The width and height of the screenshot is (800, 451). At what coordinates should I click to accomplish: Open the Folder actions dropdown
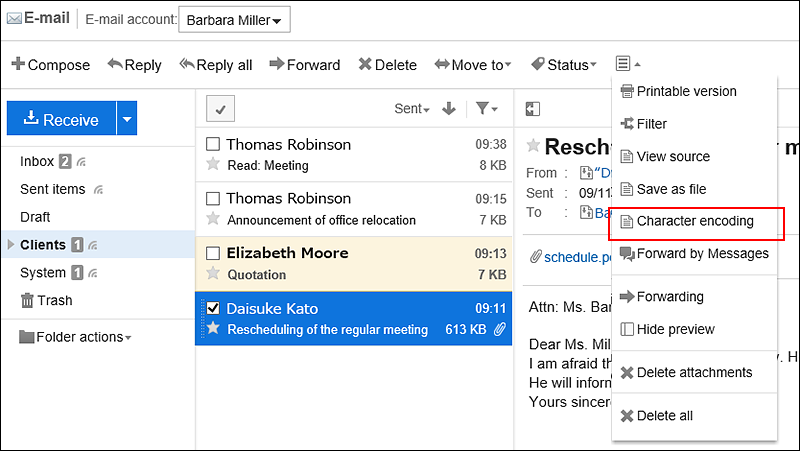[75, 337]
